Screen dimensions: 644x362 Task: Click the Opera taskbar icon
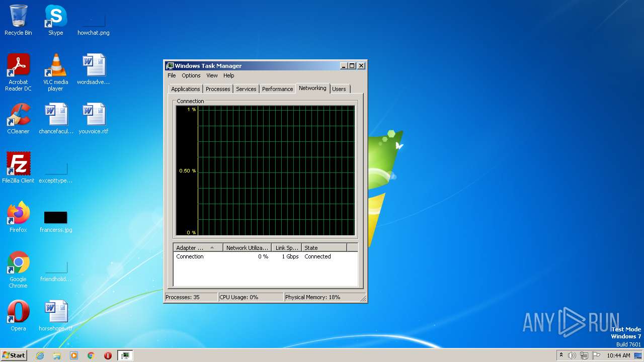coord(108,355)
